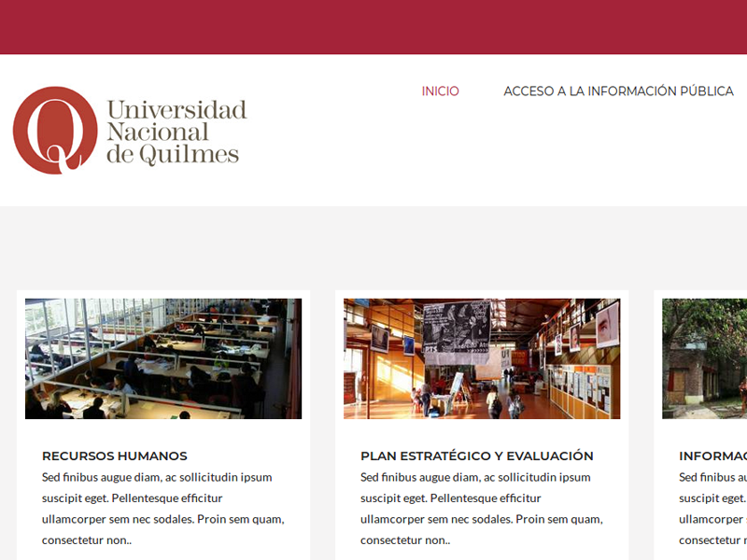
Task: Click description text under Plan Estratégico y Evaluación
Action: (x=482, y=509)
